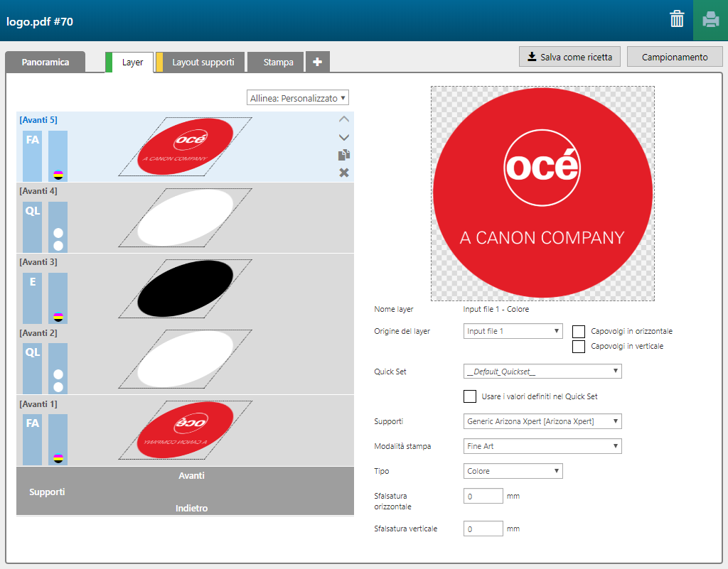Click the CMYK color icon of Avanti 5
The width and height of the screenshot is (728, 569).
(58, 175)
